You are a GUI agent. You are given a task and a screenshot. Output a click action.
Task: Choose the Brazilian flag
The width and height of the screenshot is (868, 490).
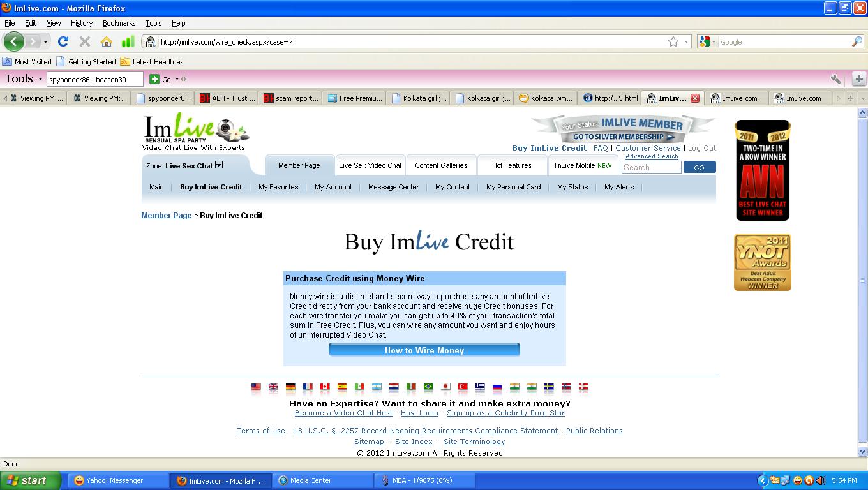[x=428, y=387]
